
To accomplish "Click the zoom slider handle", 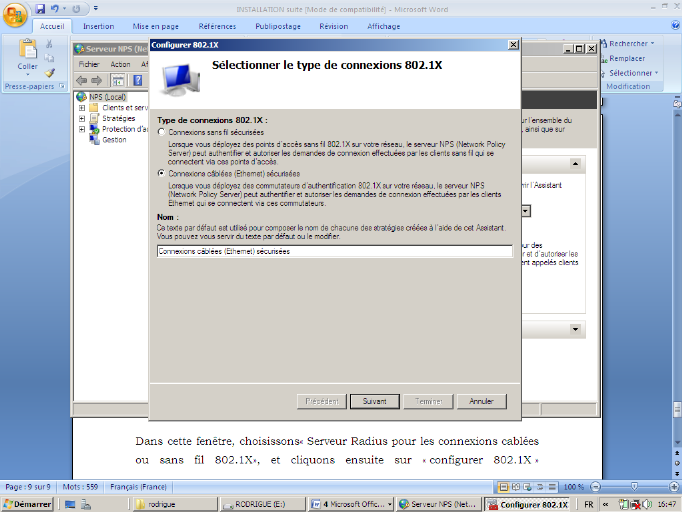I will [634, 486].
